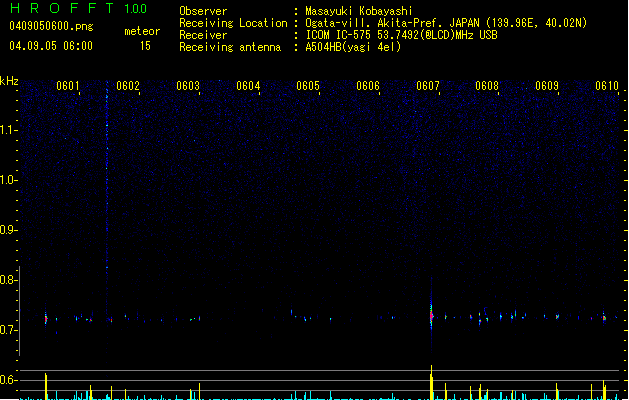Click the yellow power spike before 0601
Viewport: 629px width, 400px height.
(46, 386)
